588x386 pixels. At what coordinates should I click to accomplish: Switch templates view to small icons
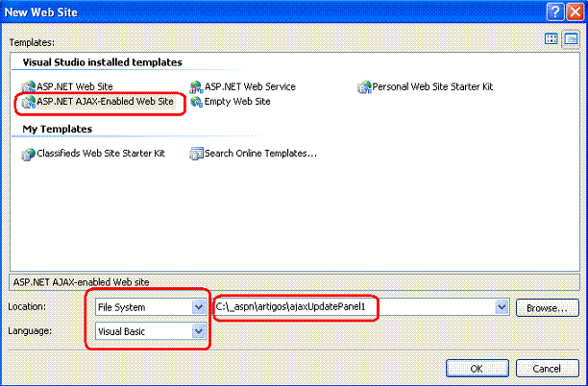click(x=571, y=39)
